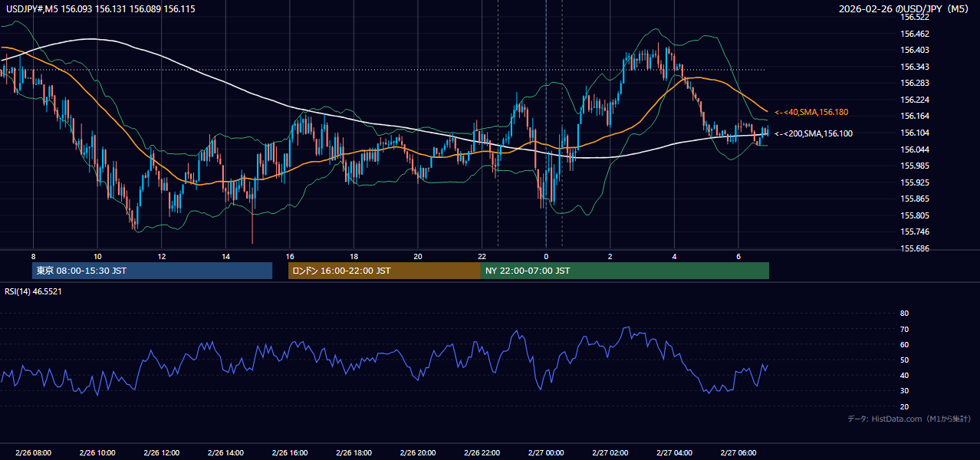
Task: Click the RSI 60 level label
Action: click(904, 344)
